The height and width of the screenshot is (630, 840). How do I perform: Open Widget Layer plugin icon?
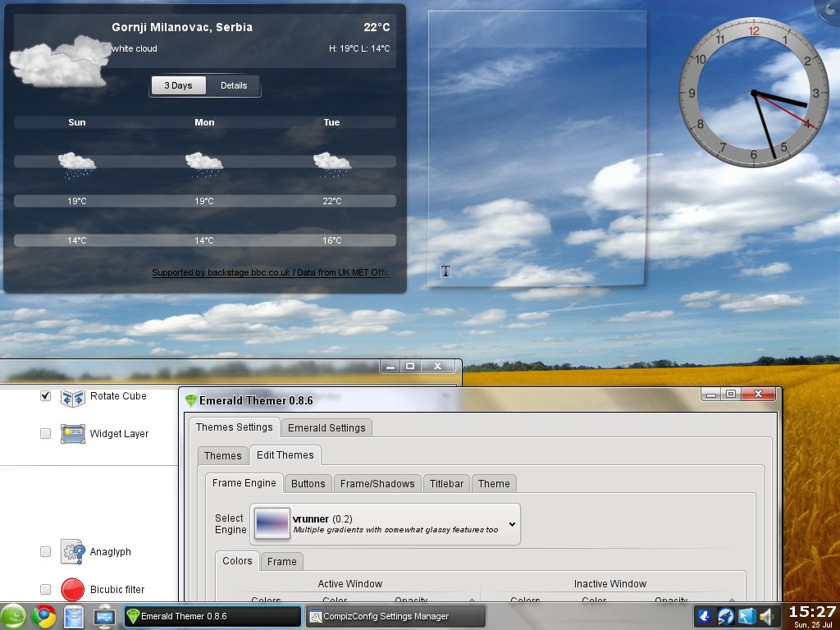coord(72,434)
